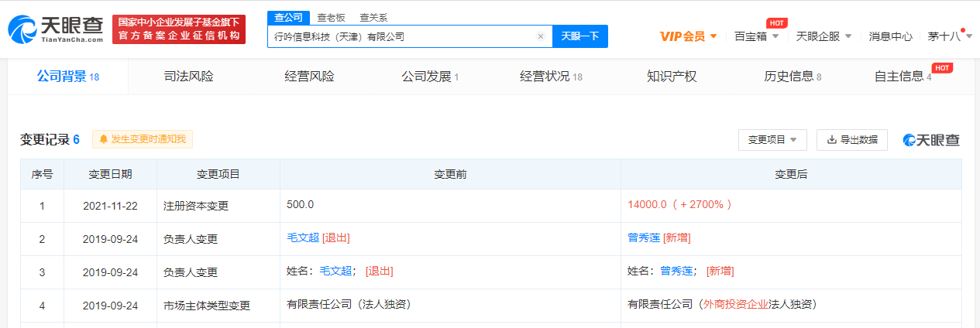The height and width of the screenshot is (328, 980).
Task: Clear the search box with the X icon
Action: (541, 36)
